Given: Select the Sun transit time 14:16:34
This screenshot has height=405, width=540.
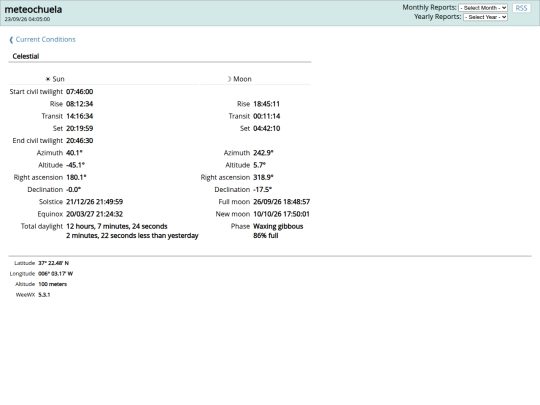Looking at the screenshot, I should (x=80, y=116).
